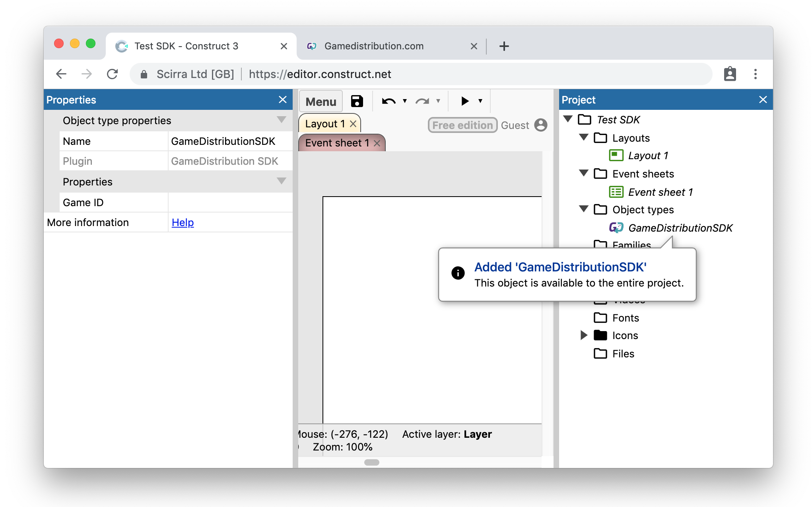
Task: Open the Menu button
Action: point(321,101)
